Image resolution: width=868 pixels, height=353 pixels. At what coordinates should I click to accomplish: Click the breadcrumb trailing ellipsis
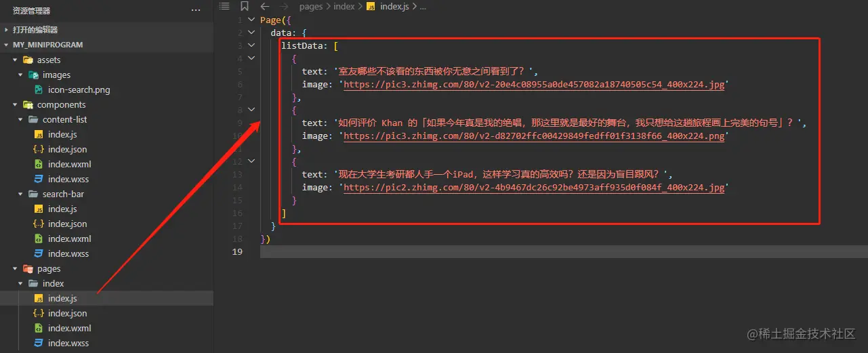[423, 6]
